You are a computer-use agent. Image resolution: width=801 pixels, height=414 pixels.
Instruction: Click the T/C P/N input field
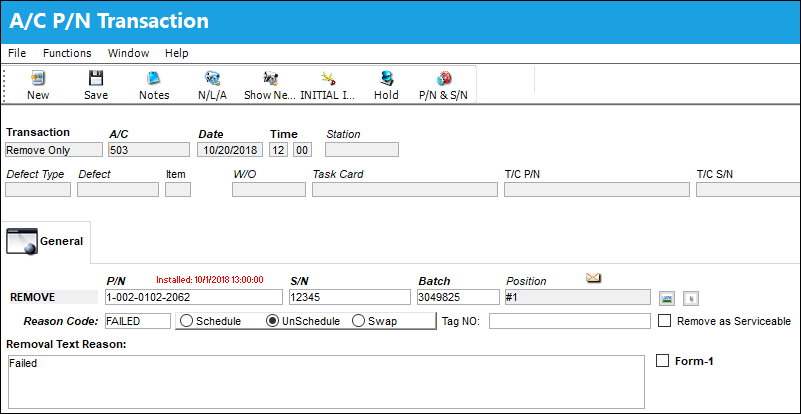[597, 190]
